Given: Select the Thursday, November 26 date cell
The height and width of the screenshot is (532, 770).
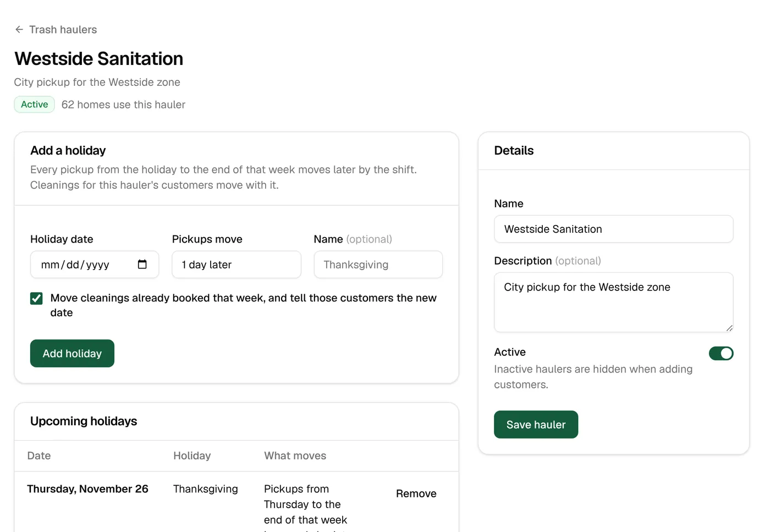Looking at the screenshot, I should (88, 489).
